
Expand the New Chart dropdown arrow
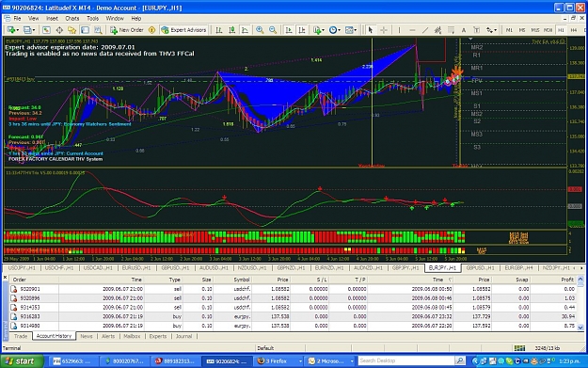pos(17,30)
